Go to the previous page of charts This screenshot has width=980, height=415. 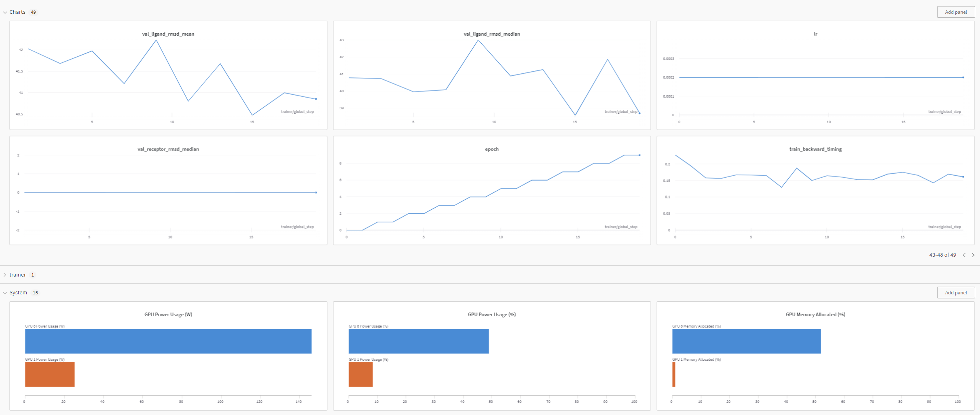coord(964,255)
